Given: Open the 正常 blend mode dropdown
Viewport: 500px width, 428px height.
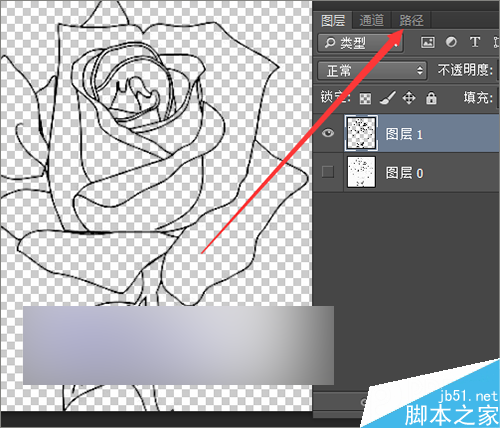Looking at the screenshot, I should [372, 70].
